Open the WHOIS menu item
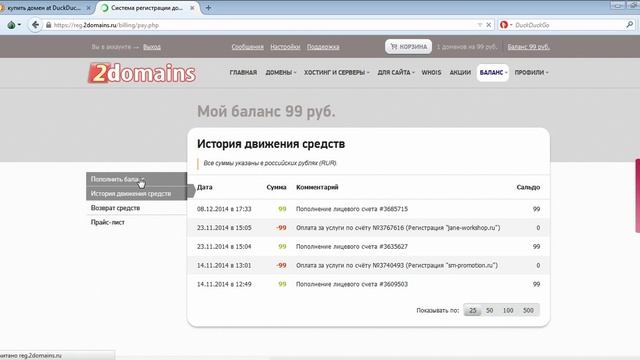Screen dimensions: 640x360 point(431,73)
